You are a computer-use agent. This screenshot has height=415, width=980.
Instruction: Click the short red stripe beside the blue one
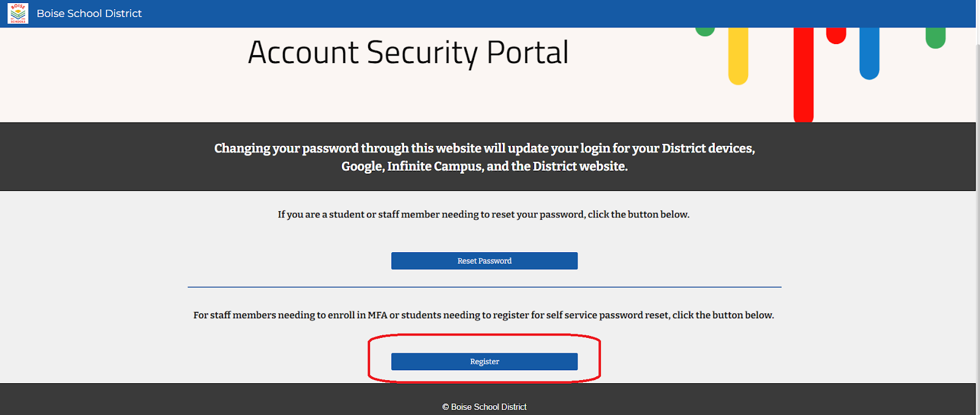tap(836, 36)
